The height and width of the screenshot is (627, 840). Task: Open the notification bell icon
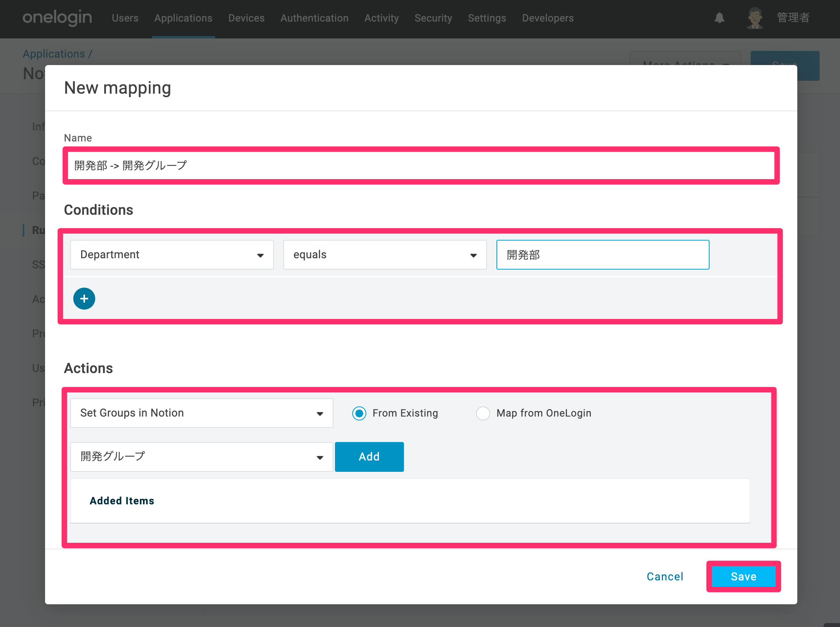coord(719,18)
